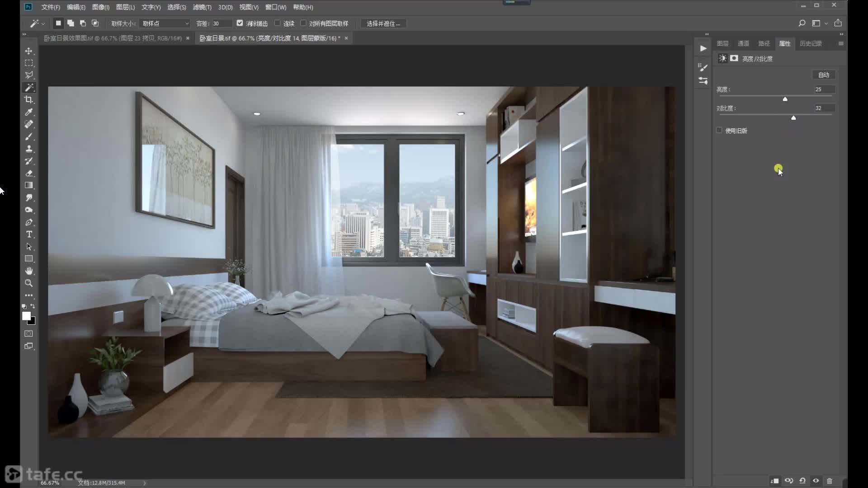Image resolution: width=868 pixels, height=488 pixels.
Task: Delete this adjustment layer trash button
Action: 830,481
